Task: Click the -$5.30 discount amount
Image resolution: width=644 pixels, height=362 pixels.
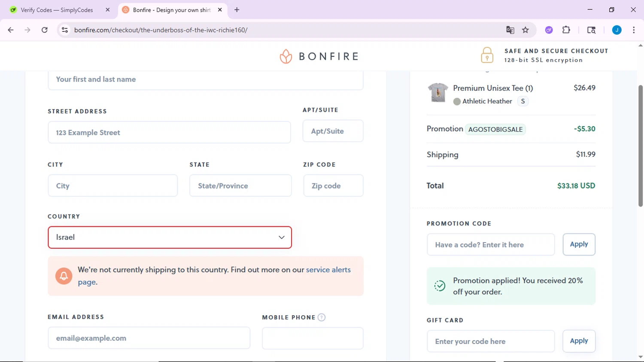Action: [x=584, y=129]
